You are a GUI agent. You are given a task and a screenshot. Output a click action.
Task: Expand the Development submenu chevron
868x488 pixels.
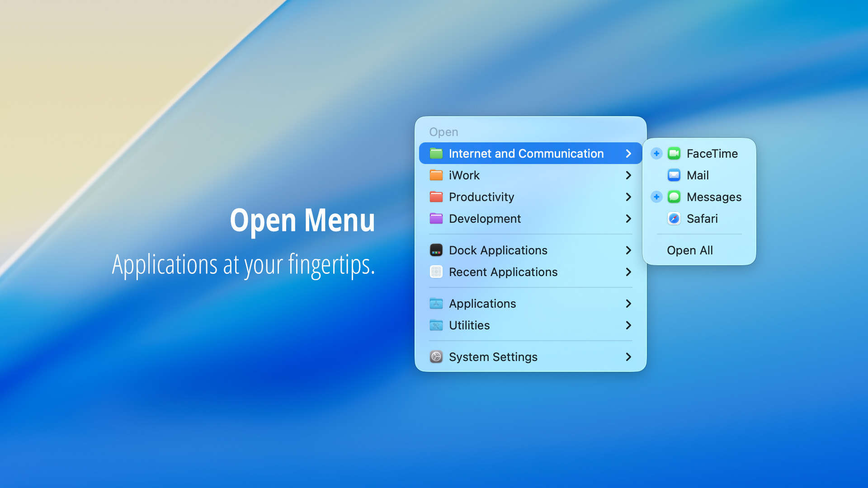click(628, 219)
